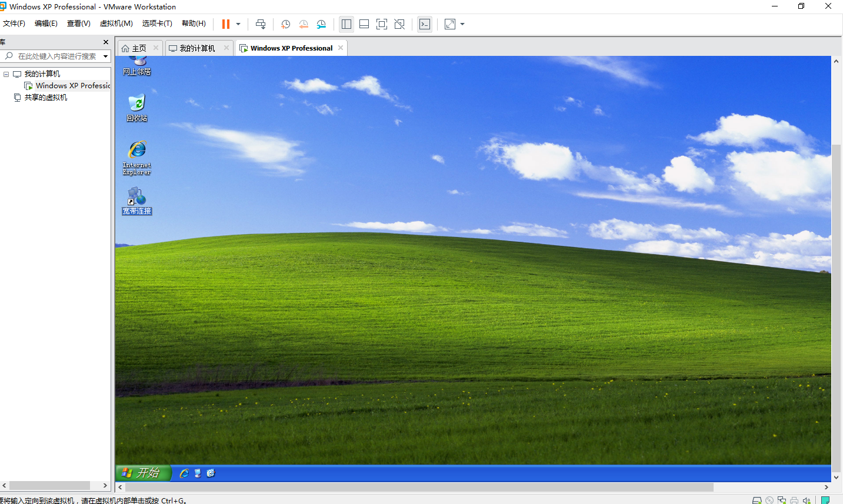Toggle the virtual machine console view
The height and width of the screenshot is (504, 843).
click(x=425, y=24)
